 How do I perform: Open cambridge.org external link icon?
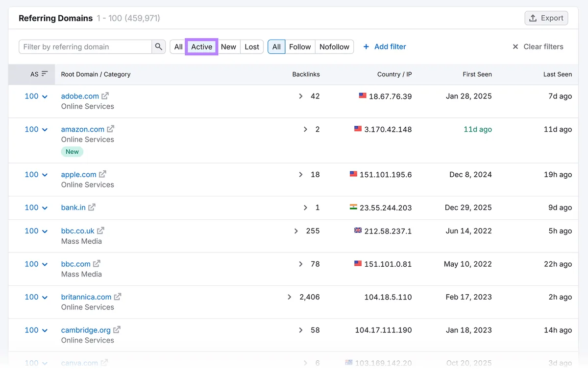pos(117,330)
